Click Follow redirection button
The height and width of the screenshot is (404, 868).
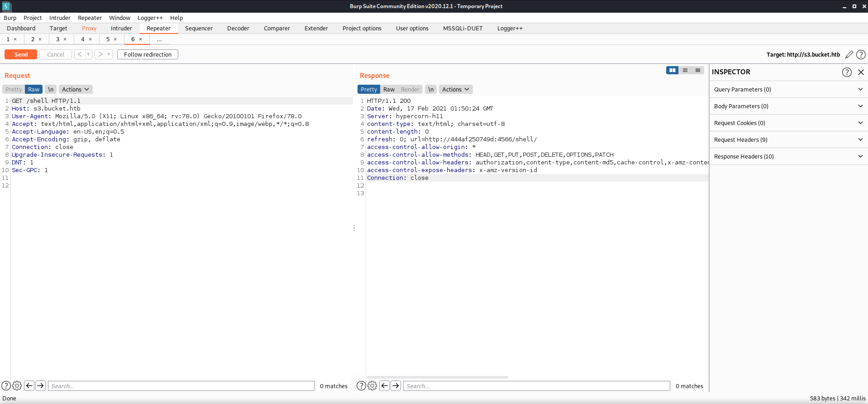pyautogui.click(x=148, y=54)
